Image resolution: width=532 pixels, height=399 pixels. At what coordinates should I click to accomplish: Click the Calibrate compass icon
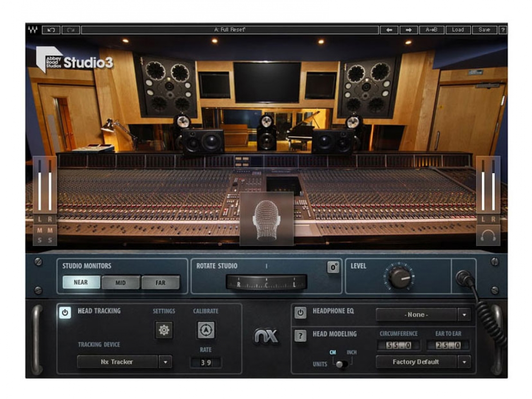click(x=206, y=330)
